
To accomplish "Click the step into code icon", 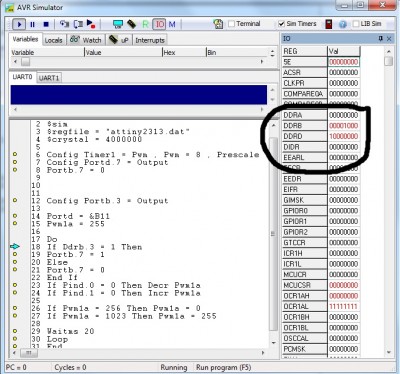I will (64, 24).
